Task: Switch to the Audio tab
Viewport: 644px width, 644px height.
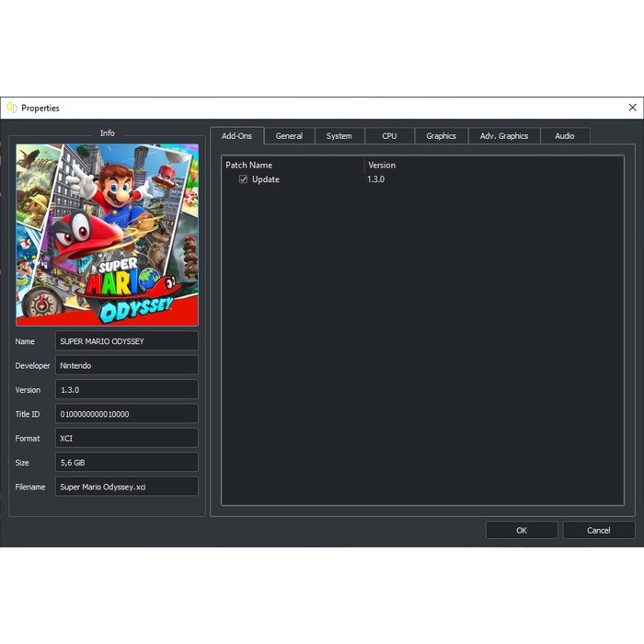Action: pyautogui.click(x=565, y=136)
